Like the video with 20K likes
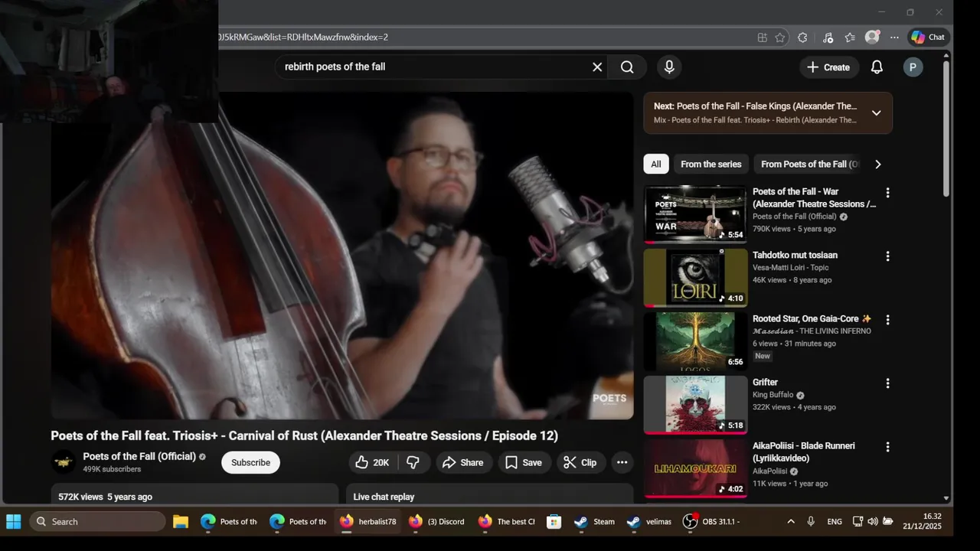The width and height of the screenshot is (980, 551). tap(373, 462)
